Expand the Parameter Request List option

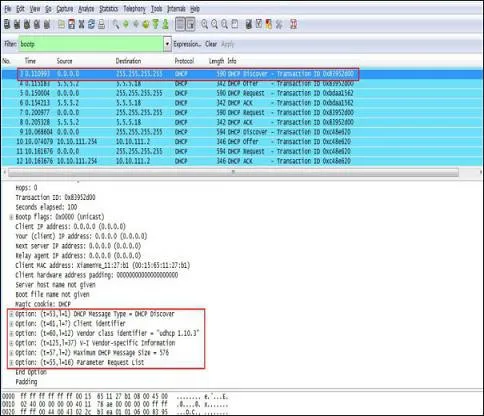coord(11,362)
